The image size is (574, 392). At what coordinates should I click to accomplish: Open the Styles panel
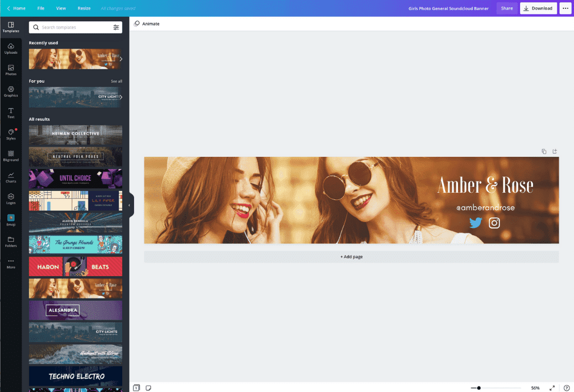coord(11,133)
